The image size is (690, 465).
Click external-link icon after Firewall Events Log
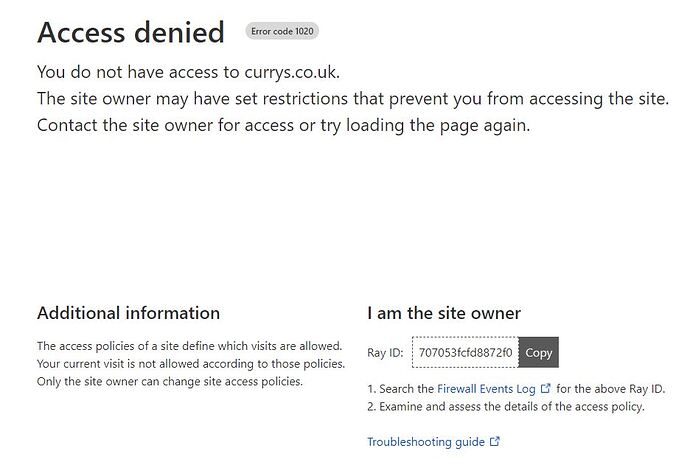[546, 388]
